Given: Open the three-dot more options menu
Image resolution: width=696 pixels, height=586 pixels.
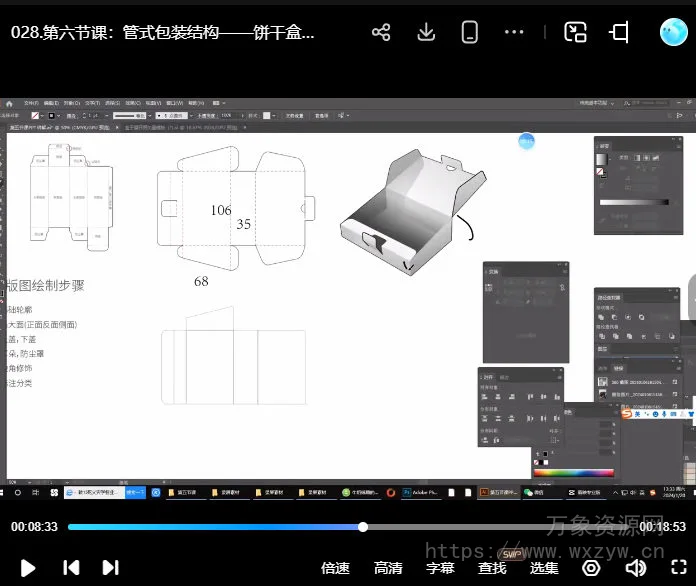Looking at the screenshot, I should tap(514, 32).
